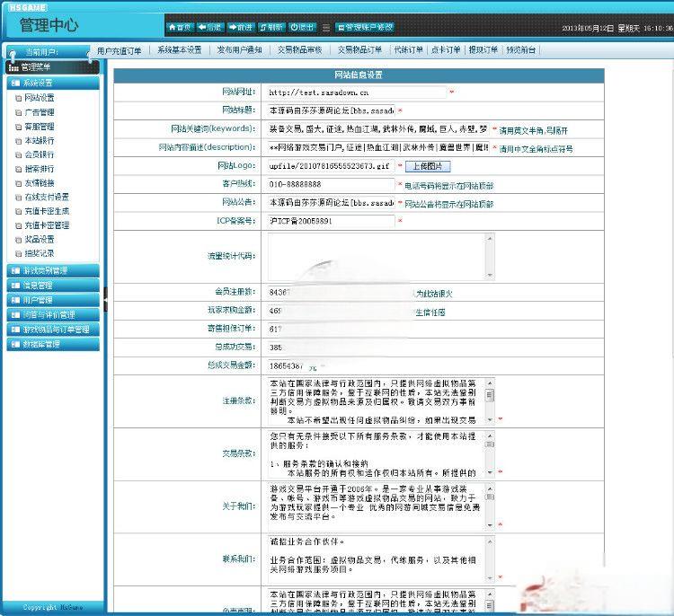Click the 客户热线 phone input field
674x616 pixels.
point(330,185)
